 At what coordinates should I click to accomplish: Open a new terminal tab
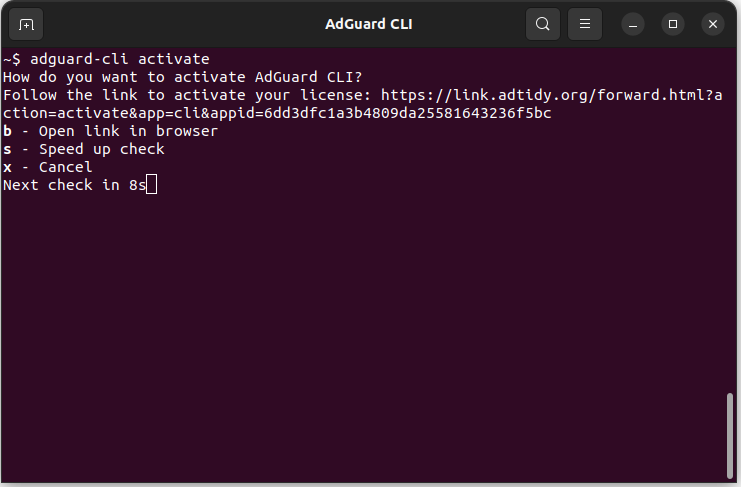point(26,24)
